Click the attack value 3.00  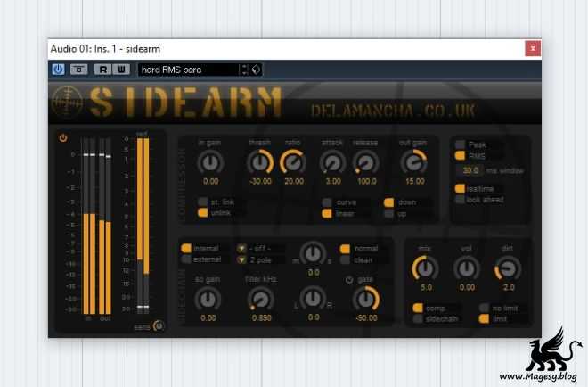coord(333,181)
